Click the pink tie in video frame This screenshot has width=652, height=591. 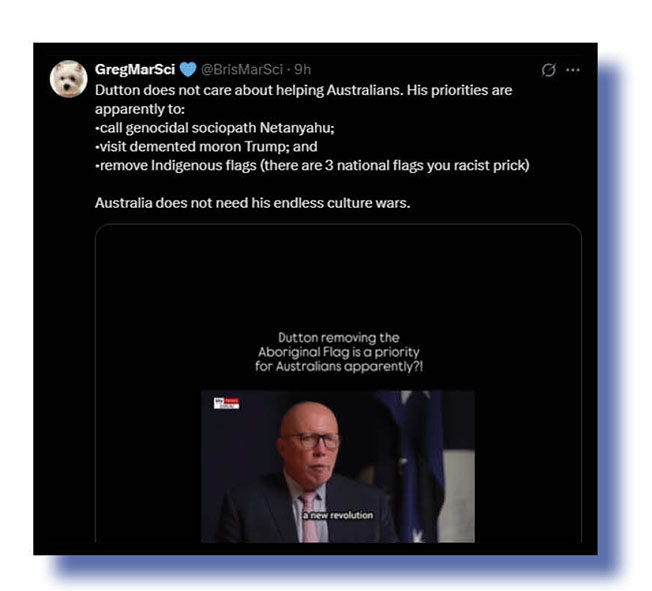pyautogui.click(x=310, y=517)
